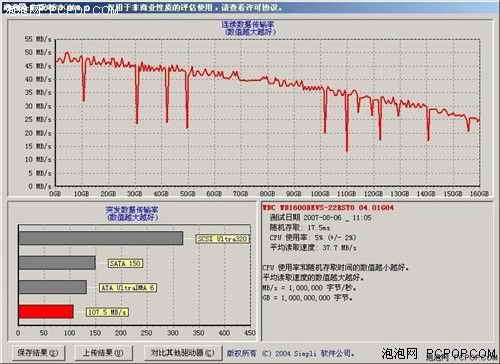
Task: Click the MB/s = 1,000,000 字节/秒 line
Action: point(309,288)
